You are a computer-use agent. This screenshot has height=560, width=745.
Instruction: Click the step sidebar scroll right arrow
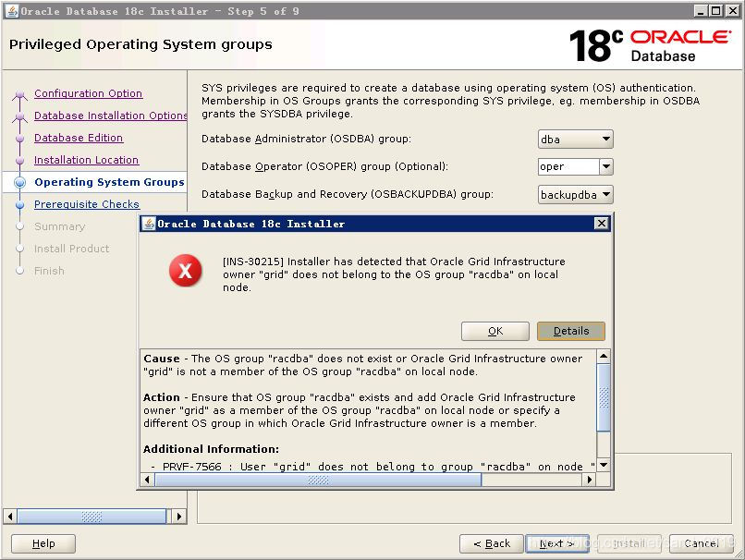(x=179, y=517)
